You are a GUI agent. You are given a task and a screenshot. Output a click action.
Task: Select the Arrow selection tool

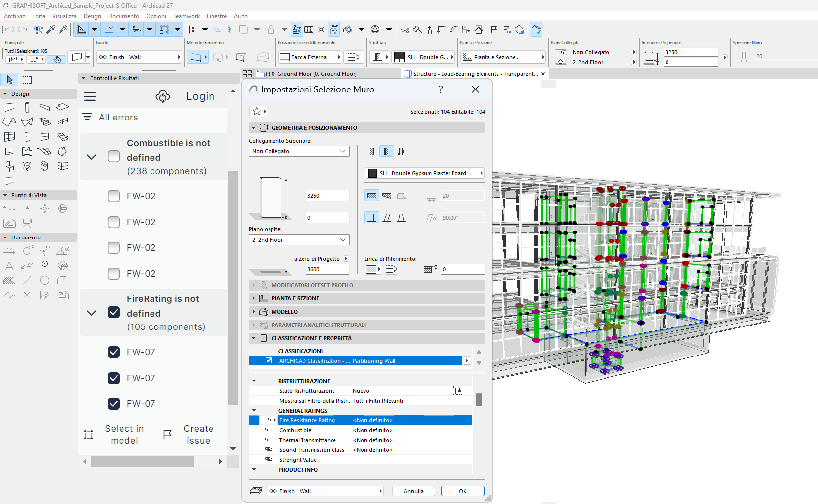pyautogui.click(x=10, y=80)
